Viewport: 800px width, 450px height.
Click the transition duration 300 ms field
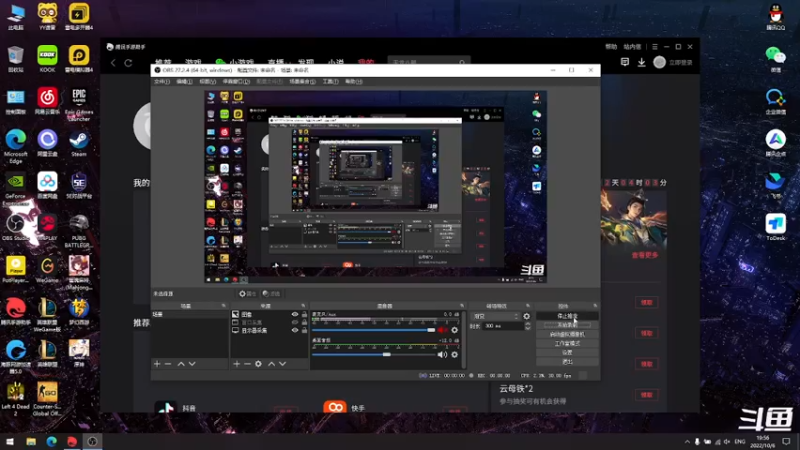click(x=503, y=326)
